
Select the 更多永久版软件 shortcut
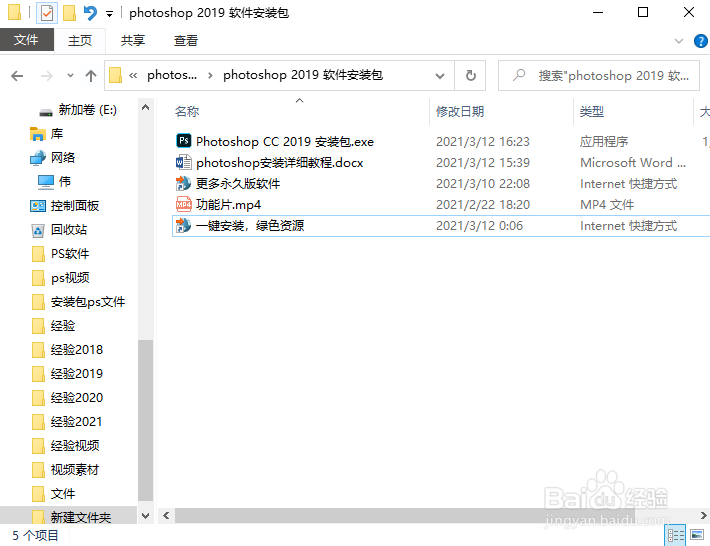click(x=238, y=184)
